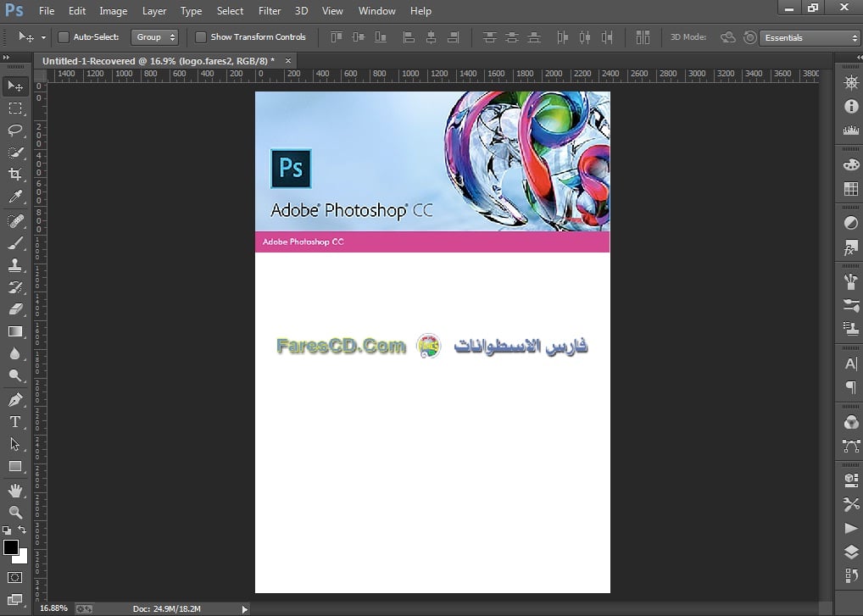The image size is (863, 616).
Task: Expand the toolbox with double arrows
Action: [6, 58]
